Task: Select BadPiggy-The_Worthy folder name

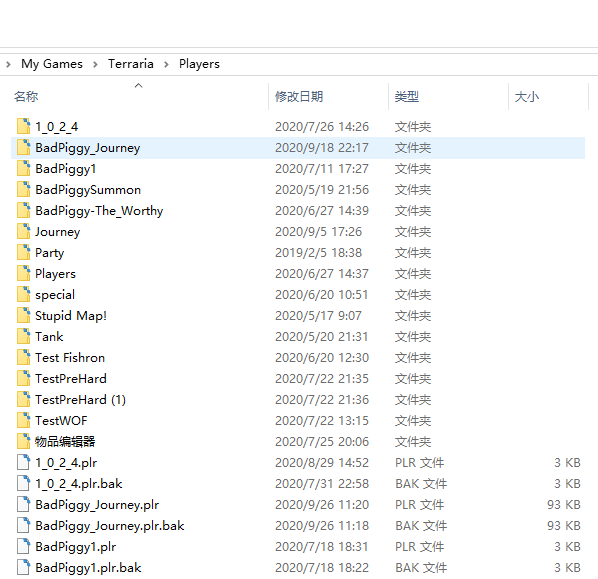Action: (x=99, y=211)
